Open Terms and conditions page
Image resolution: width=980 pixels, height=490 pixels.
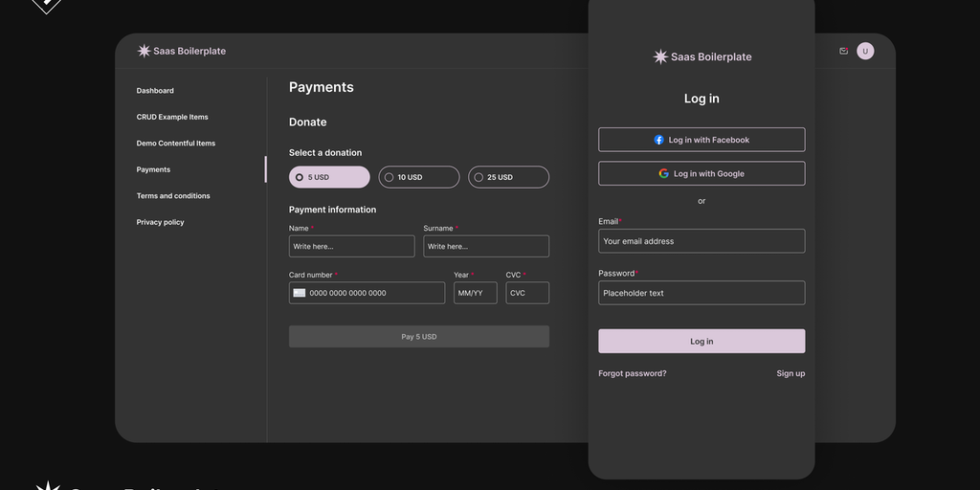point(173,195)
